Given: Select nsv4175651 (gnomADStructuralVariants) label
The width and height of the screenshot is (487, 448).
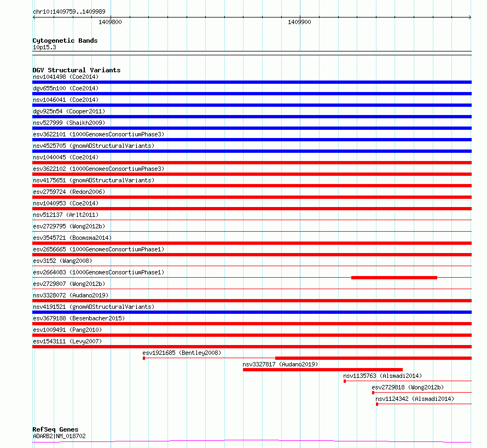Looking at the screenshot, I should (94, 180).
